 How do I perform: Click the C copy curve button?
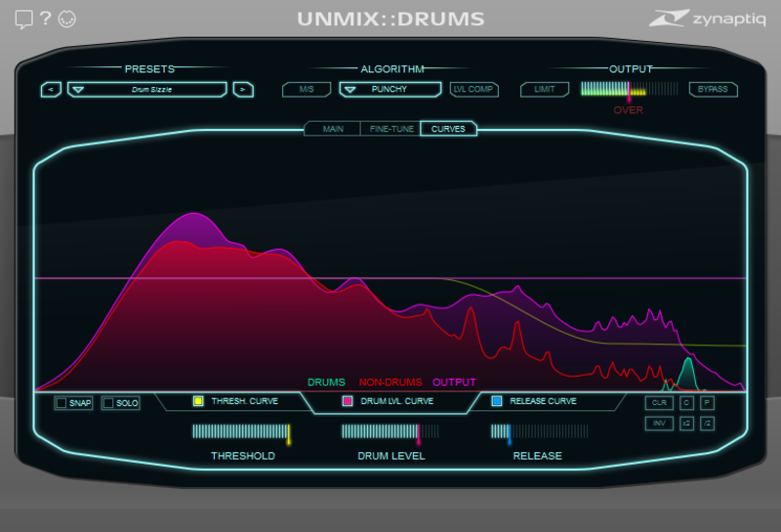tap(686, 403)
